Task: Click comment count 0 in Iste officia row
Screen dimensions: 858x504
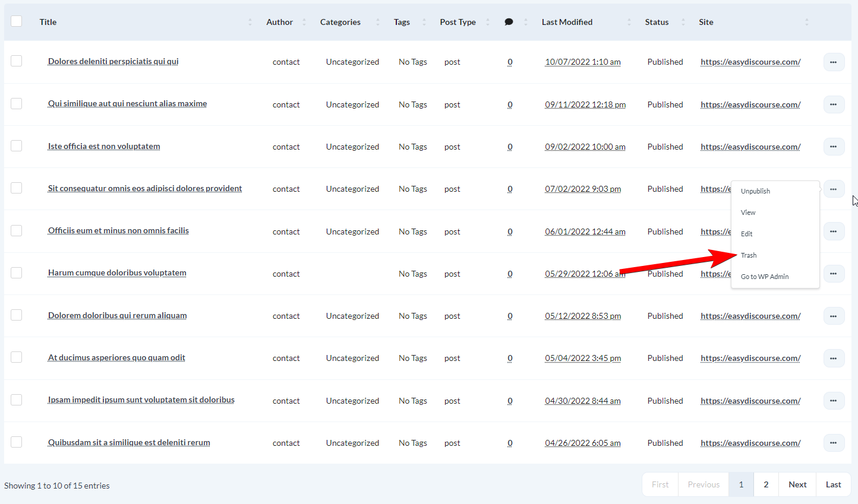Action: click(510, 147)
